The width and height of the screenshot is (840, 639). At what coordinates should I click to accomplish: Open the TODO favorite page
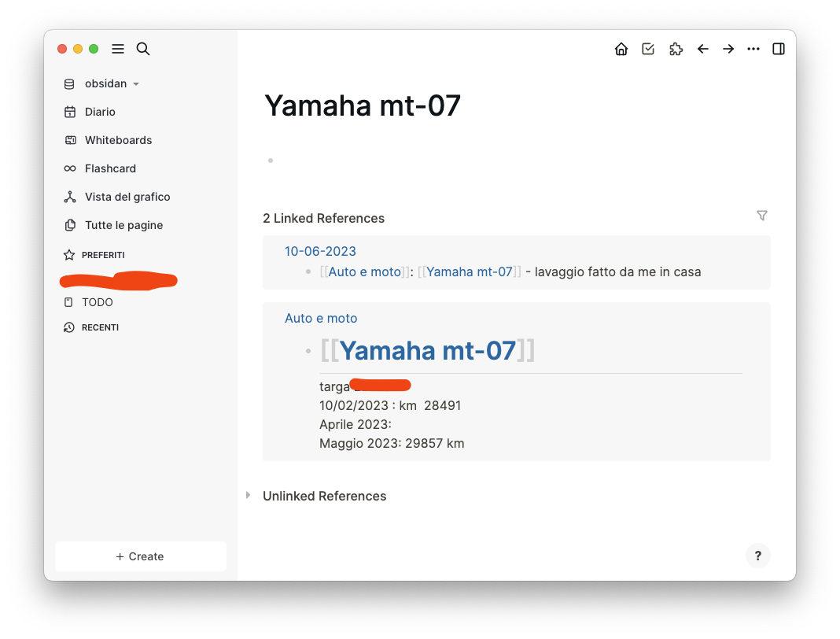[98, 302]
